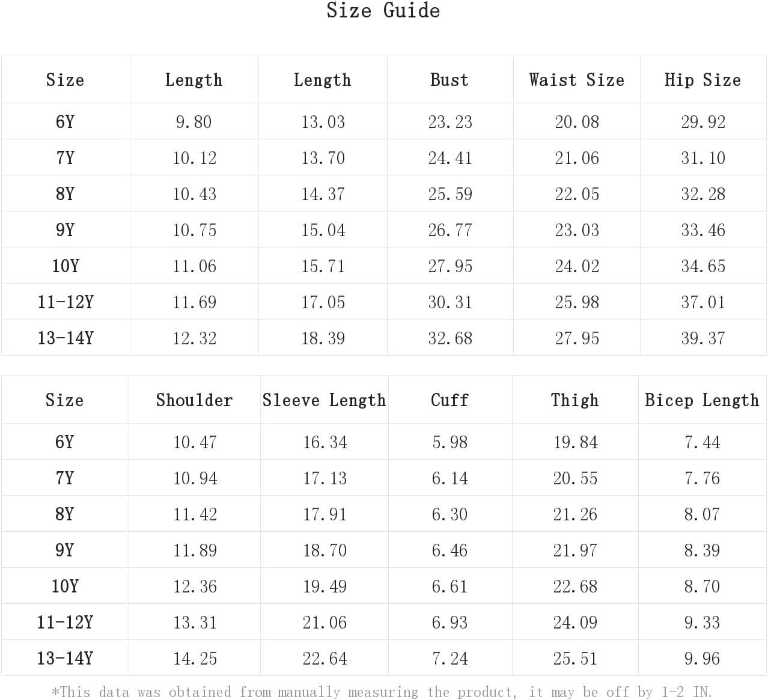Click the Bust column header
Screen dimensions: 768x700
[450, 80]
